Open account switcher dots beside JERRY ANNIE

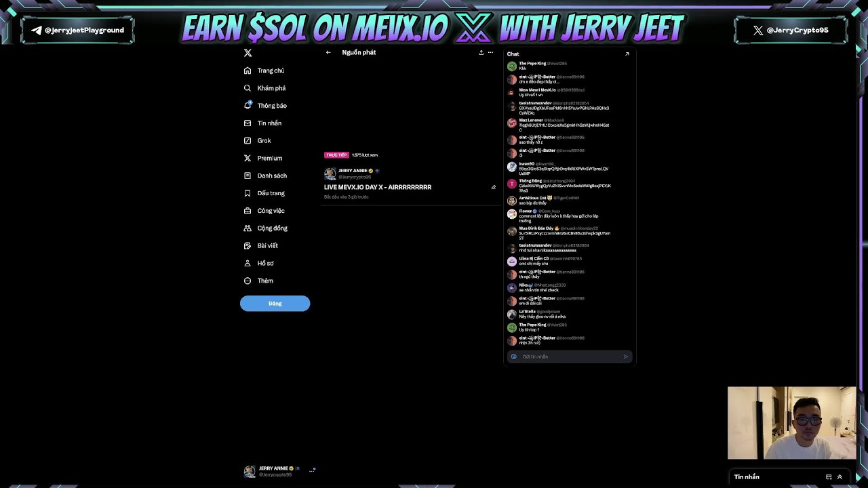coord(312,470)
